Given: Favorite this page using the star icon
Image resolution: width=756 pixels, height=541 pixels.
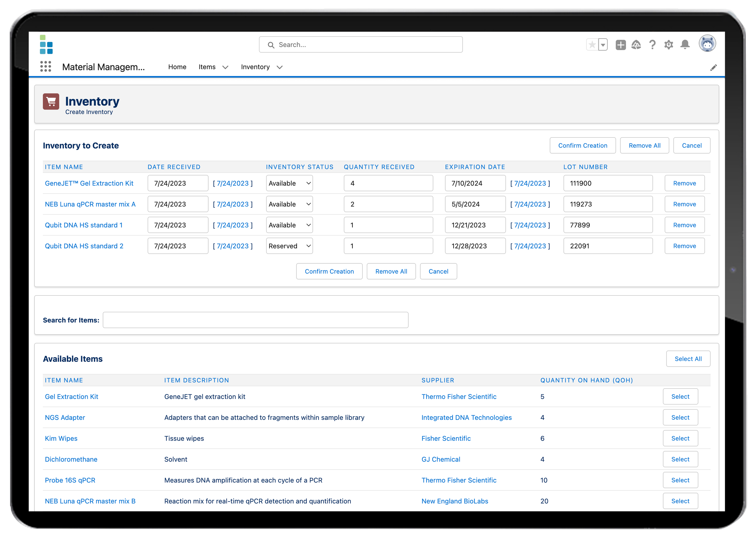Looking at the screenshot, I should point(592,44).
